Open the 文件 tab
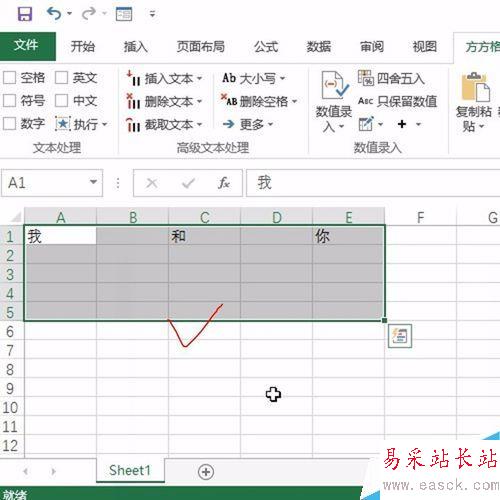Image resolution: width=500 pixels, height=500 pixels. click(27, 46)
